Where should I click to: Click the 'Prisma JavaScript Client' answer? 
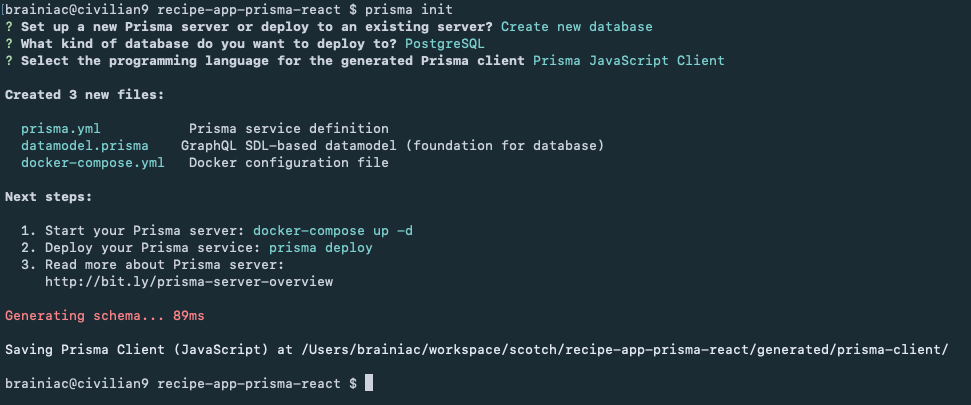point(629,61)
